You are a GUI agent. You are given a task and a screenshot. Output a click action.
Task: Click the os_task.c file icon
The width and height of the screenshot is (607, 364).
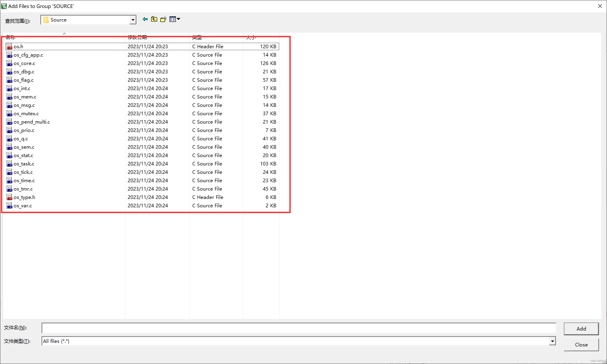pyautogui.click(x=9, y=164)
